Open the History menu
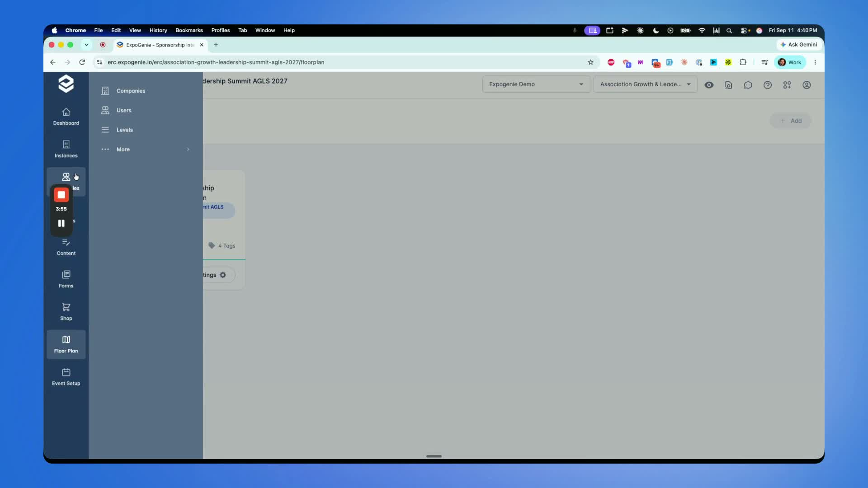The image size is (868, 488). [x=158, y=30]
